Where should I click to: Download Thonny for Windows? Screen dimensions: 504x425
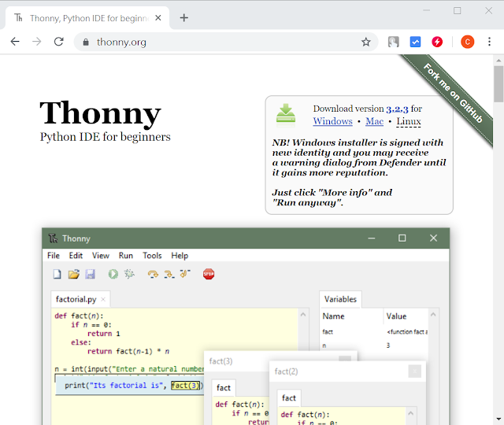point(332,121)
